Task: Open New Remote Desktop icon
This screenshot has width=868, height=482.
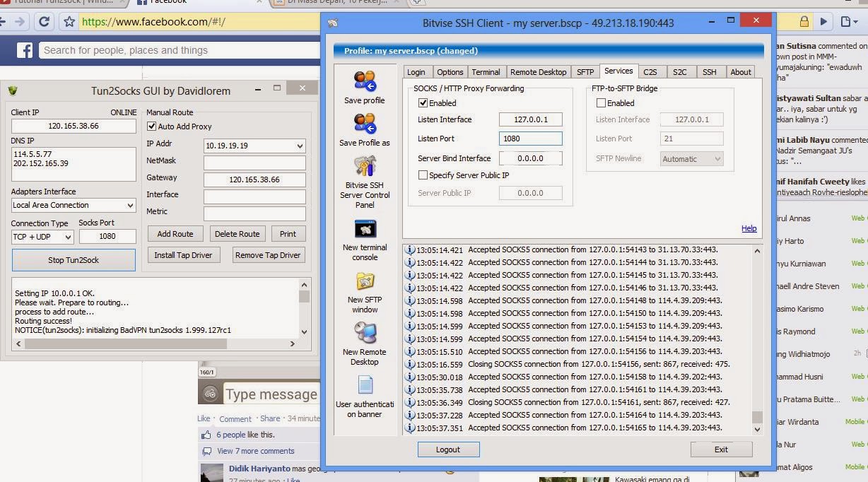Action: pos(365,333)
